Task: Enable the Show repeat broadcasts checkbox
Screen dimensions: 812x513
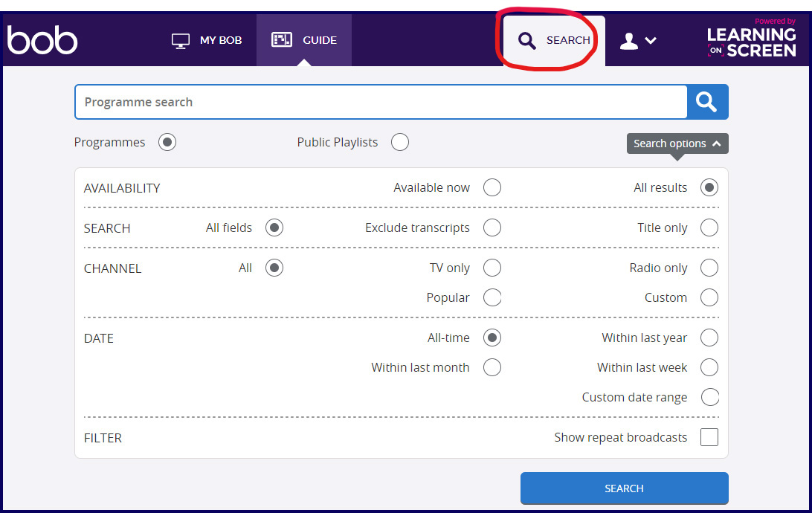Action: click(x=709, y=437)
